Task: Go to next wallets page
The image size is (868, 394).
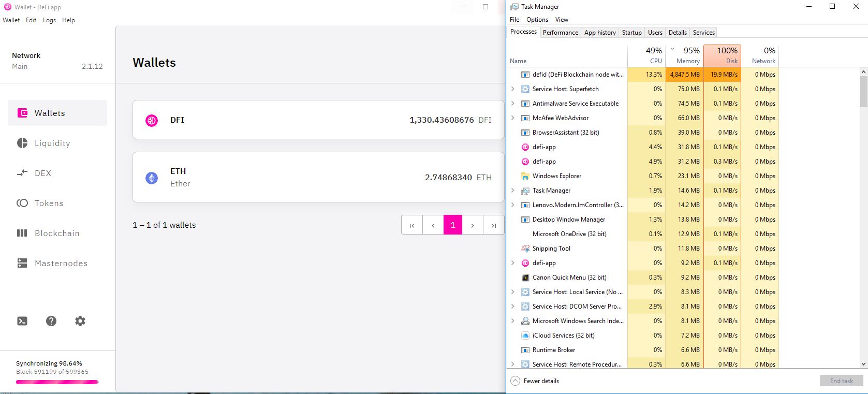Action: (473, 225)
